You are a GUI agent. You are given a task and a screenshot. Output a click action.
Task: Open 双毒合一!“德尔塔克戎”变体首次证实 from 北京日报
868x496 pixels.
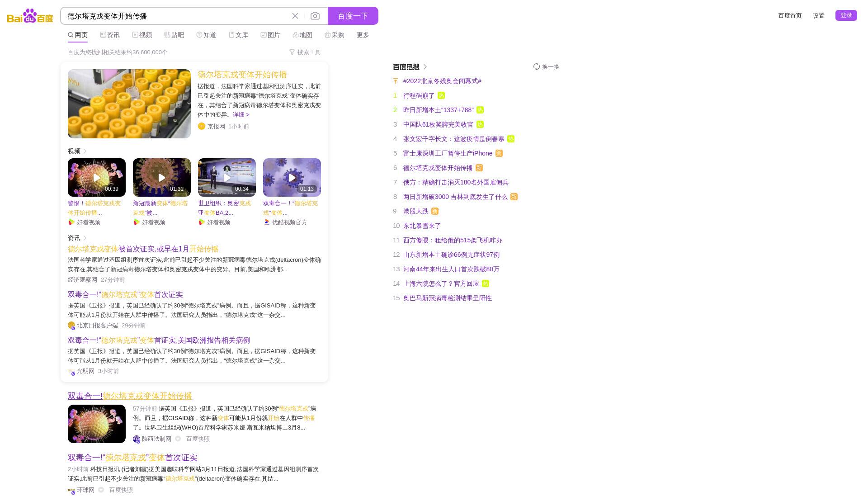[x=125, y=295]
